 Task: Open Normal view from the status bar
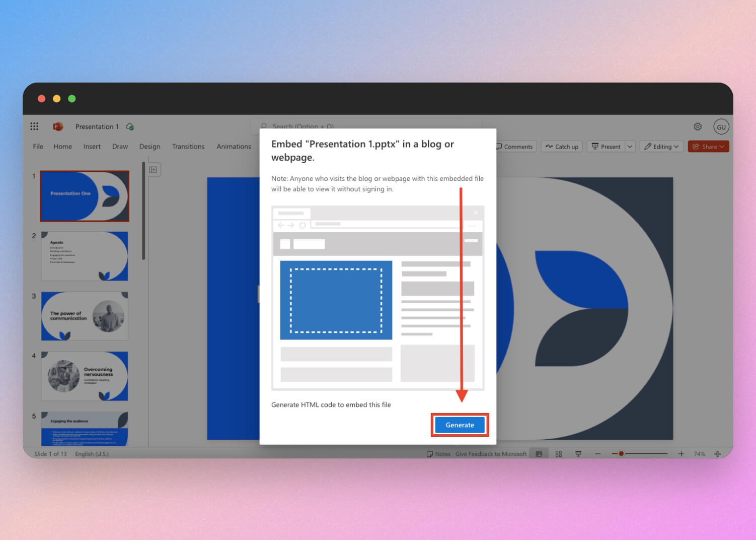click(x=539, y=453)
